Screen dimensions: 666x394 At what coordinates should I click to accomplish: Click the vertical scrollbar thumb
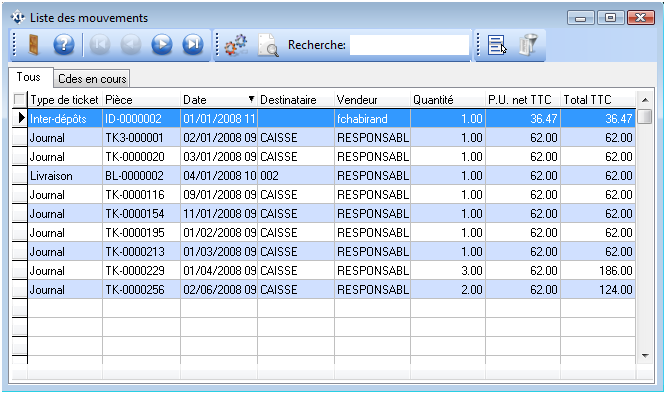645,116
